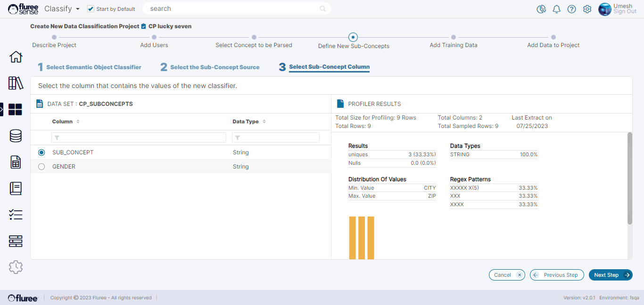Click the profiler results vertical scrollbar
Viewport: 644px width, 305px height.
coord(629,179)
